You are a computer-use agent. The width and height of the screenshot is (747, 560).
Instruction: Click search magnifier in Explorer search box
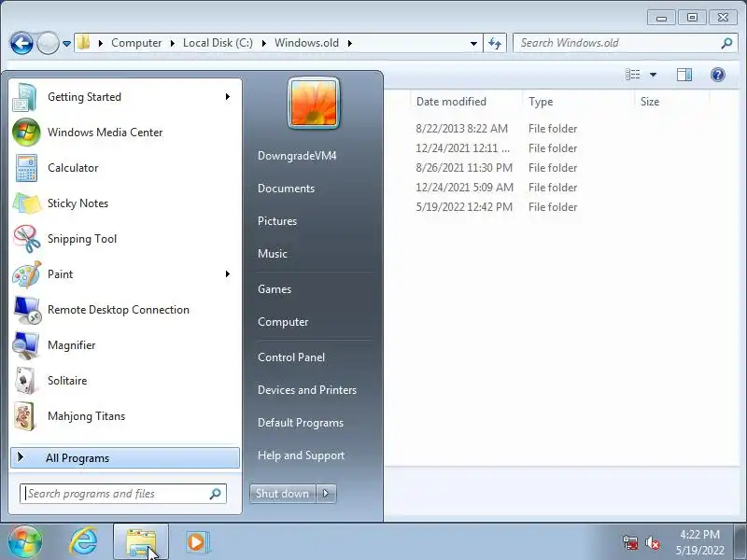pyautogui.click(x=726, y=43)
